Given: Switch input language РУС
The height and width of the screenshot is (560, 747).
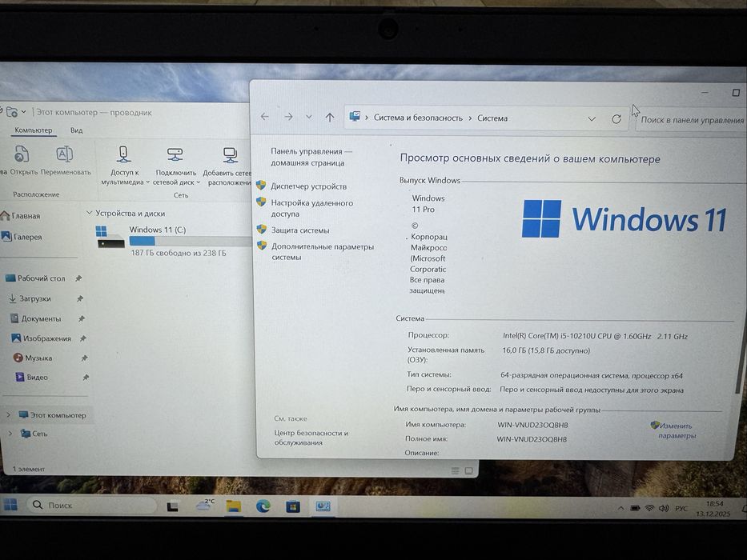Looking at the screenshot, I should (x=681, y=509).
